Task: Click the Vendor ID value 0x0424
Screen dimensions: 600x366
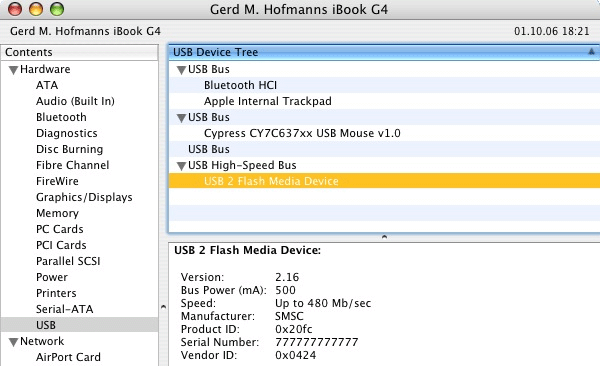Action: tap(295, 355)
